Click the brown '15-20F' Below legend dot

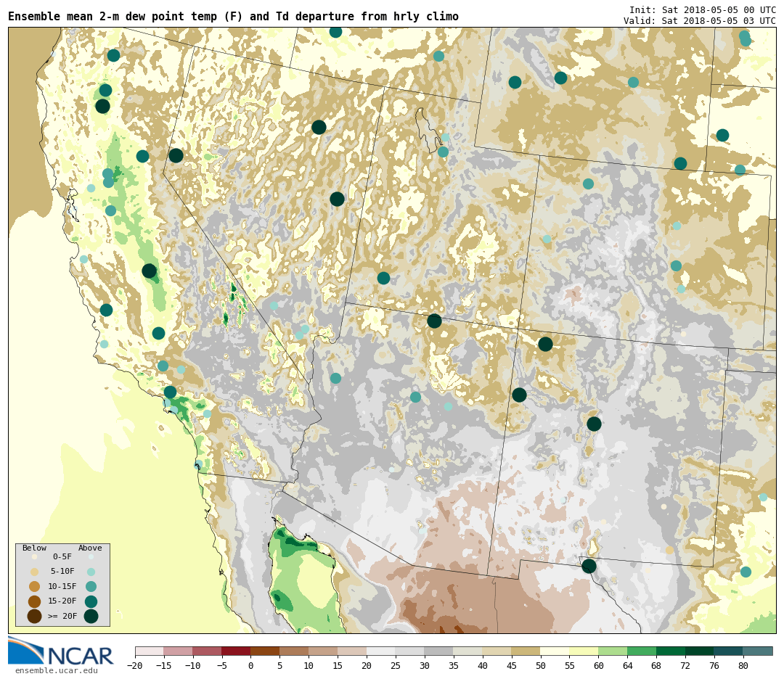click(x=35, y=601)
